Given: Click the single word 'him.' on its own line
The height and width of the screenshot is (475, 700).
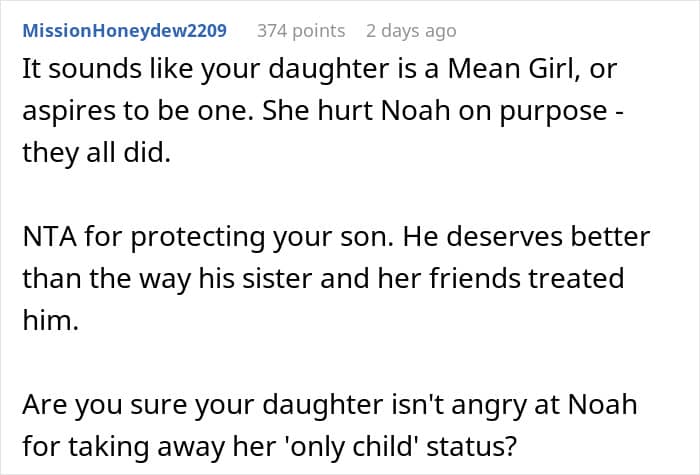Looking at the screenshot, I should tap(50, 321).
